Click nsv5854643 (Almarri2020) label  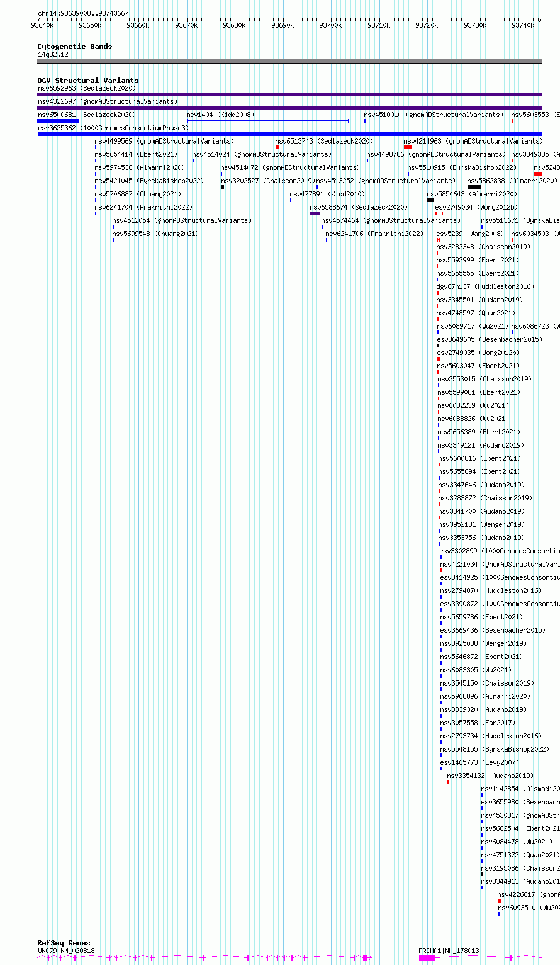point(472,194)
